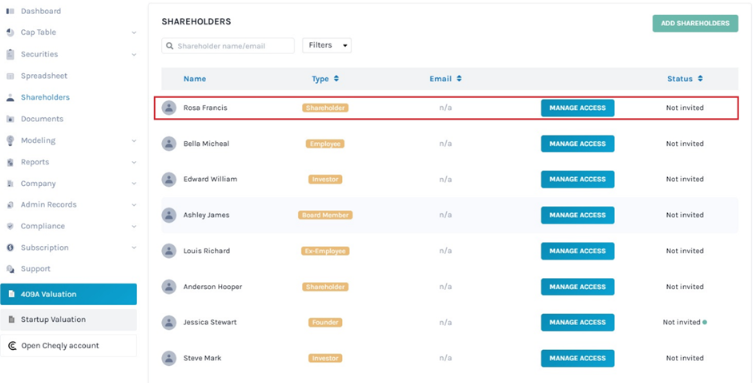
Task: Sort by the Email column arrows
Action: [459, 78]
